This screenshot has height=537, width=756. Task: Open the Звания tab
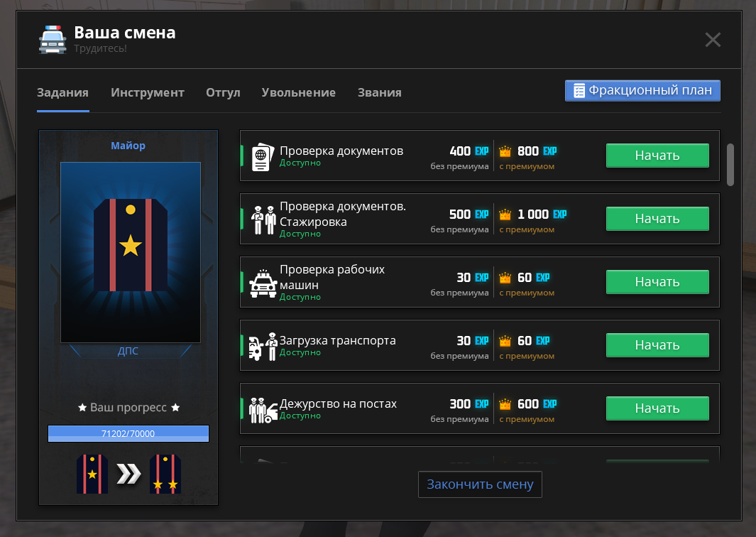(x=379, y=93)
